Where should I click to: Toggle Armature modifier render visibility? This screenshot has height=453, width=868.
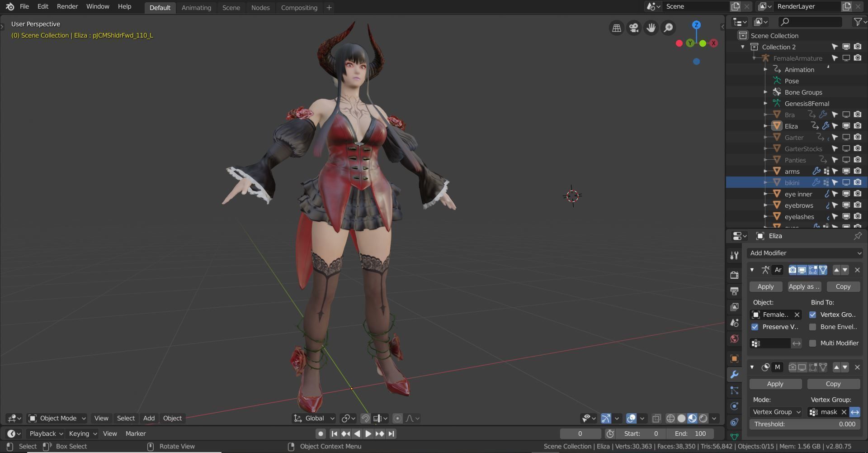tap(793, 270)
